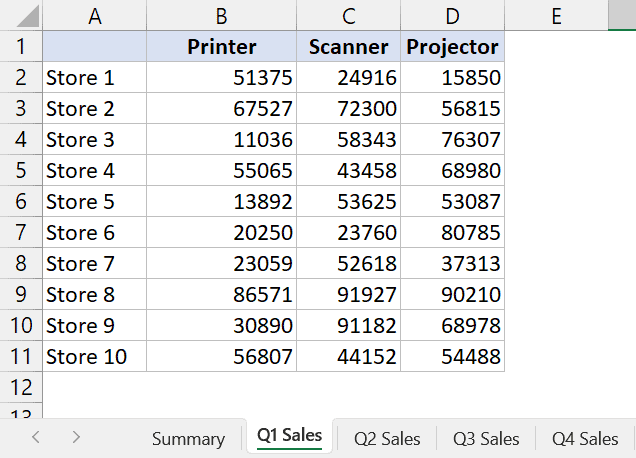Select row 5 header

(21, 171)
